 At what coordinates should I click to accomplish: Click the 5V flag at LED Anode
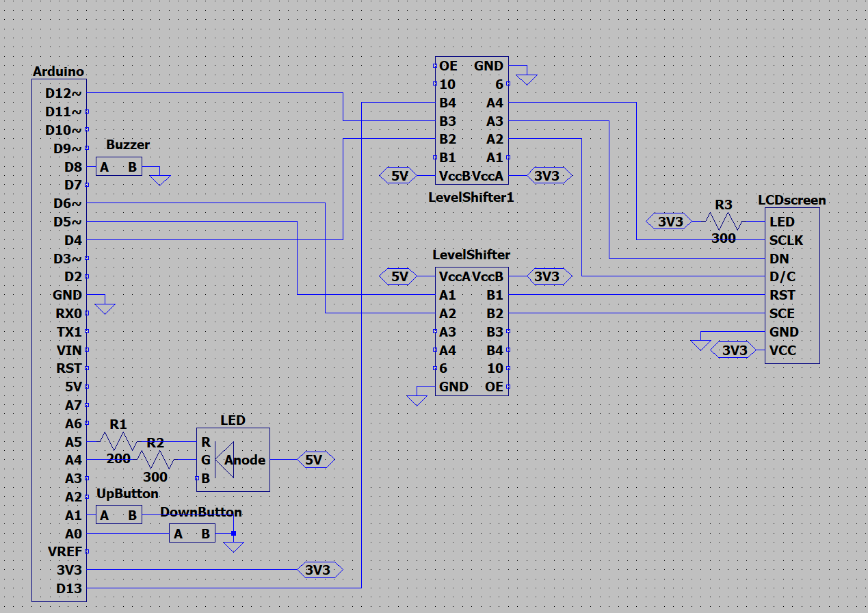click(x=316, y=460)
